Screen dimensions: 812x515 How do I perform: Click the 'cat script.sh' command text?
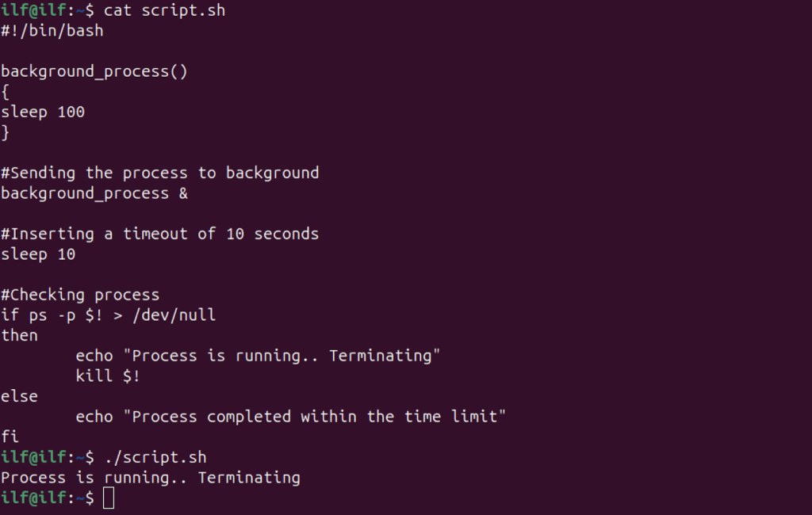click(x=165, y=10)
